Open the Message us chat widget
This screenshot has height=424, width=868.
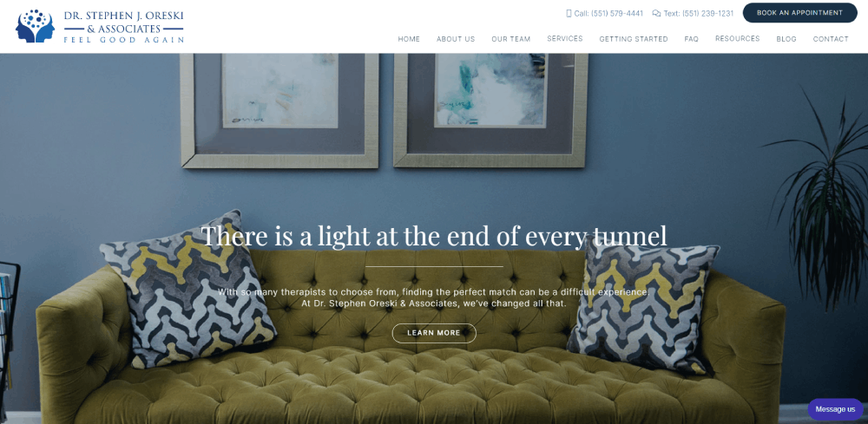coord(835,409)
